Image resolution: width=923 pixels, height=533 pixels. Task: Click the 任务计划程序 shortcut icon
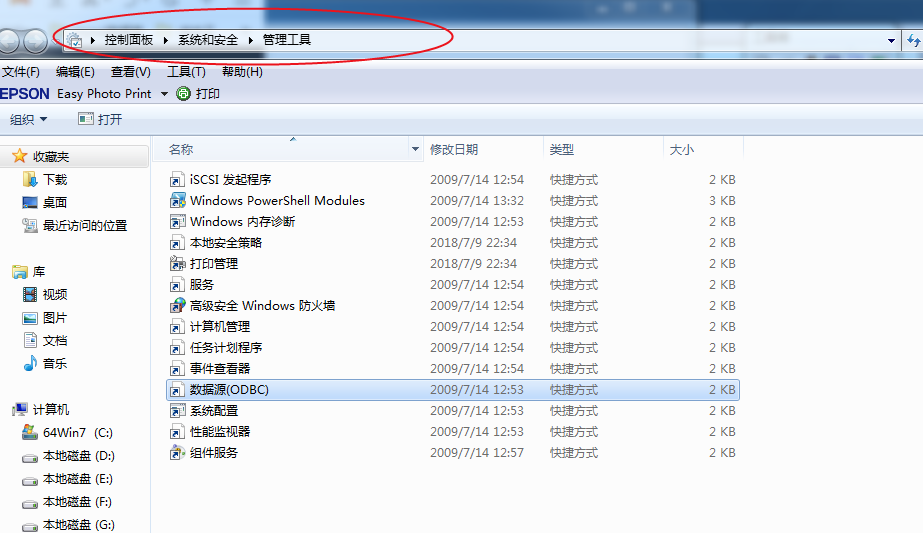tap(177, 348)
